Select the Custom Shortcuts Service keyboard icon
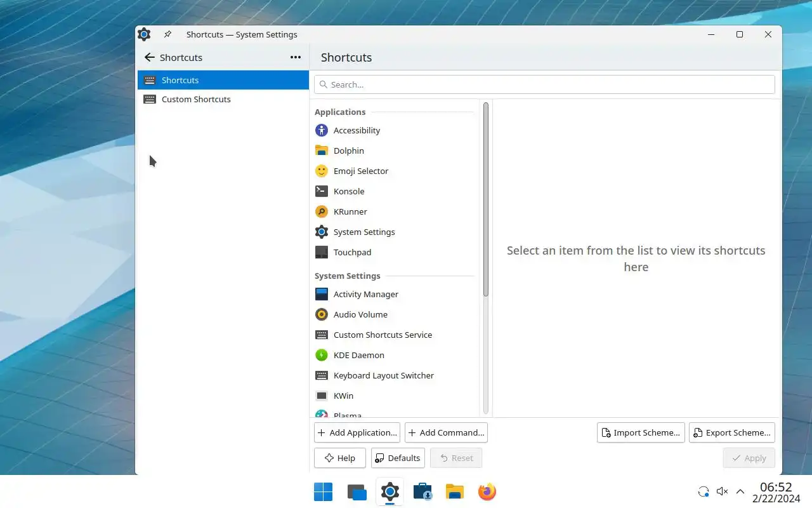 point(322,335)
